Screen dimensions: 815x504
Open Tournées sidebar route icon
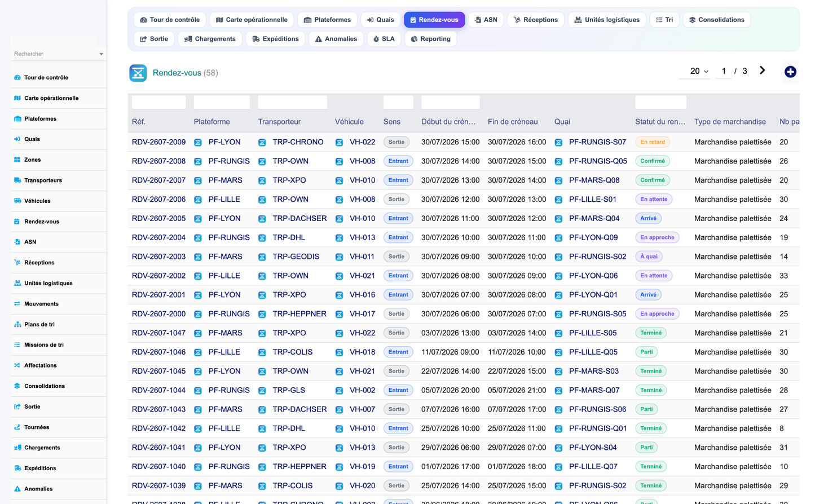pos(17,427)
